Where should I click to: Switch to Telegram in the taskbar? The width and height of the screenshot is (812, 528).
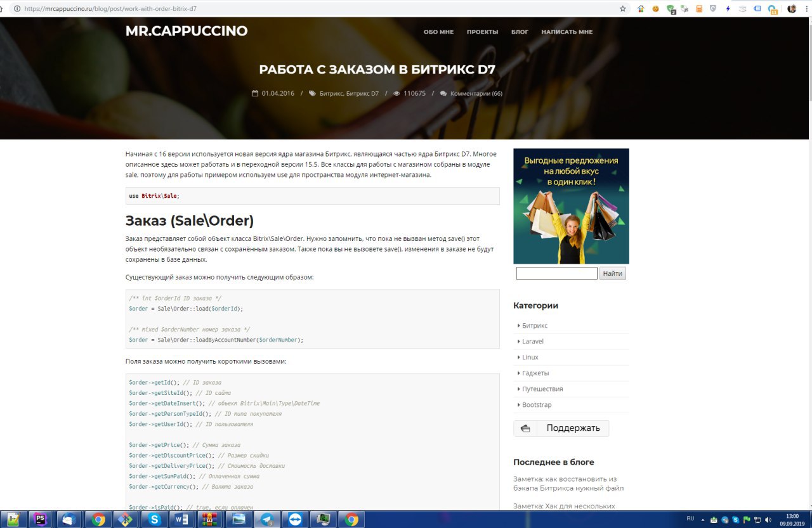(266, 520)
